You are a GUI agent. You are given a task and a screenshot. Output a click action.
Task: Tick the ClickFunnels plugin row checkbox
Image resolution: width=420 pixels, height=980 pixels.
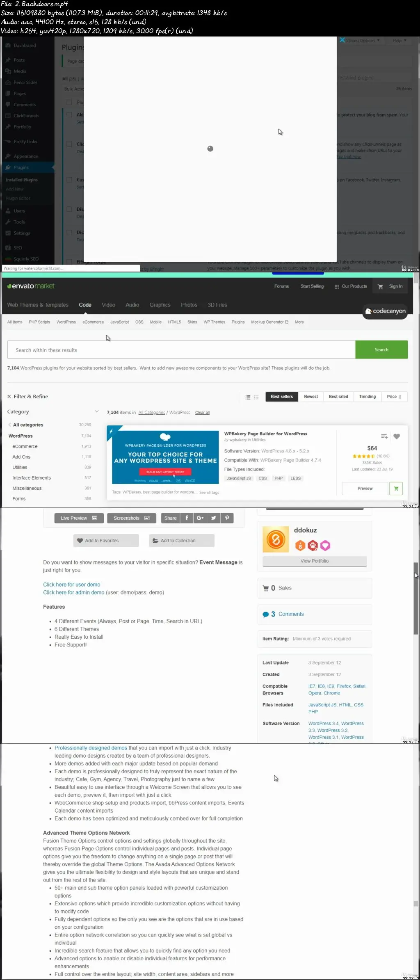coord(69,144)
